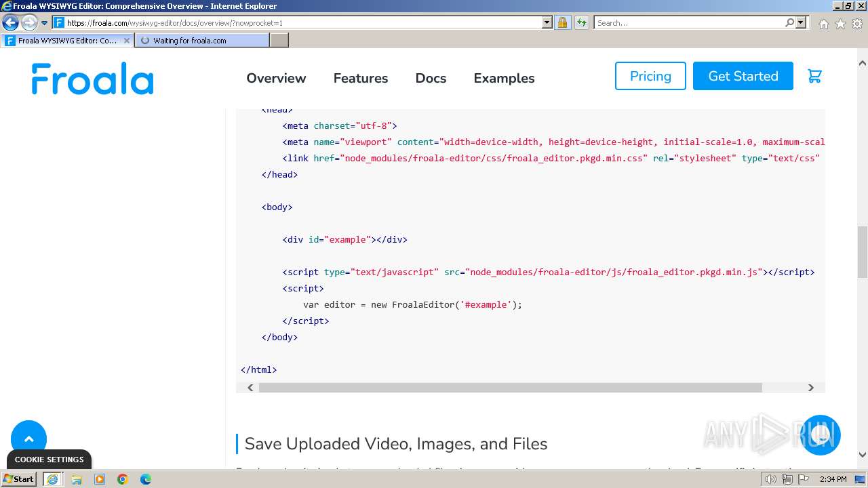Click the '<div id="example"></div>' code line

[x=345, y=239]
